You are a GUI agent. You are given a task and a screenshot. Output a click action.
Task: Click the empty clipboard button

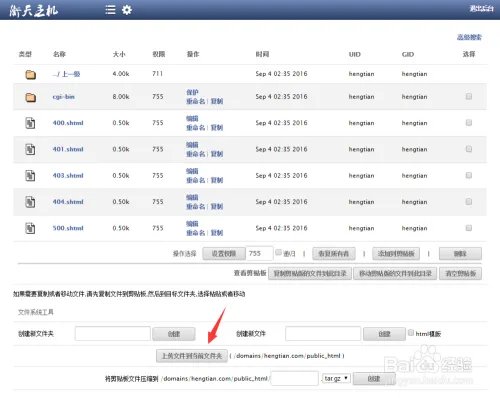click(x=460, y=274)
